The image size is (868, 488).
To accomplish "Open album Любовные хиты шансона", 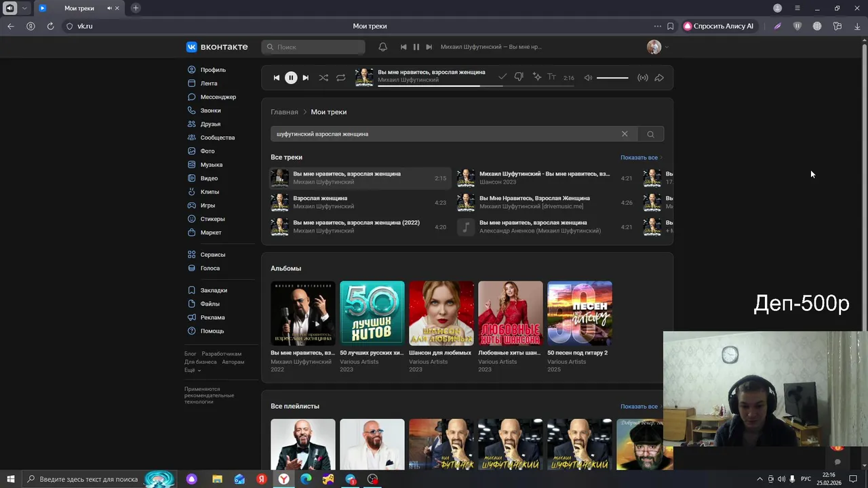I will coord(510,313).
